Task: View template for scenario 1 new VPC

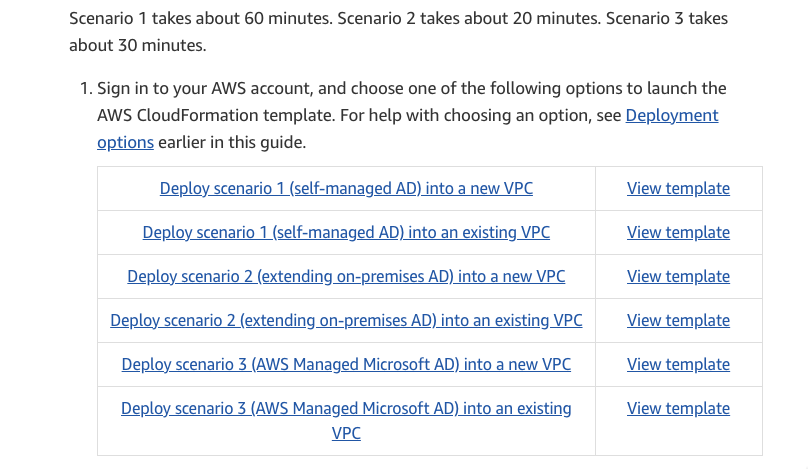Action: coord(678,189)
